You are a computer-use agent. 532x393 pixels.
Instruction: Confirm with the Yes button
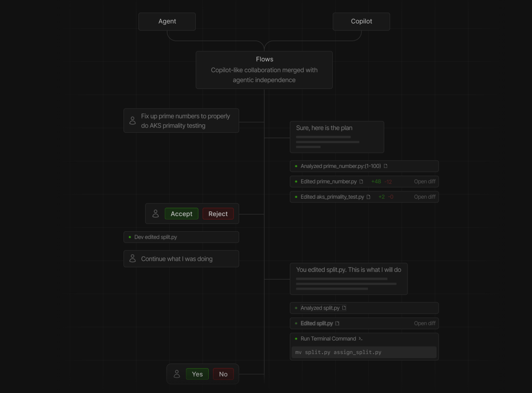click(x=197, y=374)
